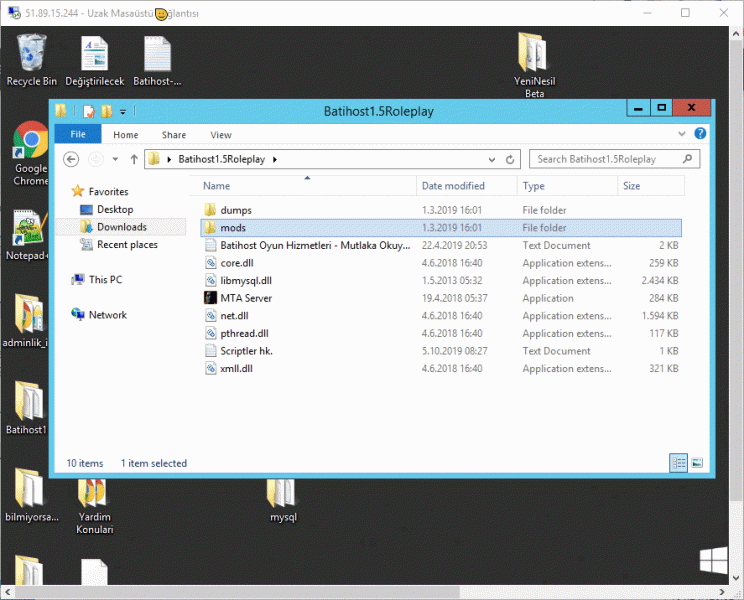The width and height of the screenshot is (744, 600).
Task: Open the Home ribbon tab
Action: (126, 135)
